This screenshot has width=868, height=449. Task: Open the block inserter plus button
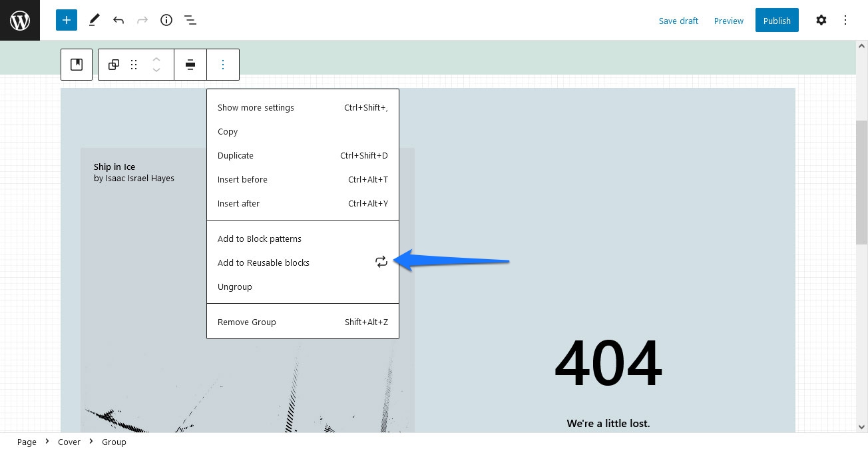coord(67,20)
